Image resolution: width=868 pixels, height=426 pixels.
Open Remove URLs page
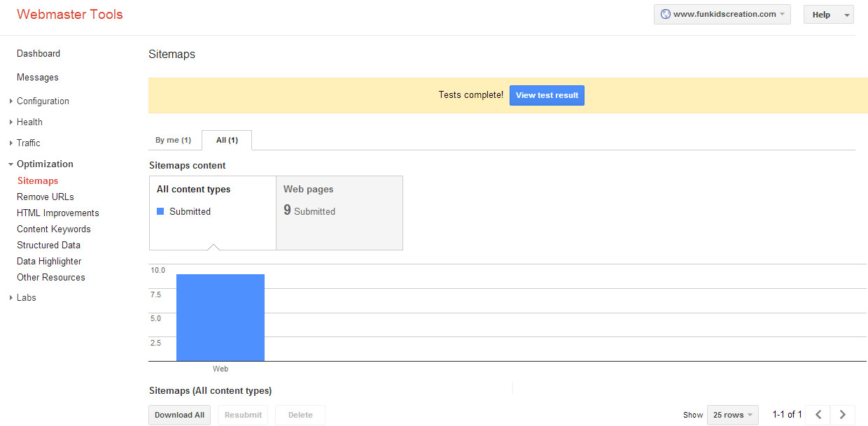click(x=45, y=197)
